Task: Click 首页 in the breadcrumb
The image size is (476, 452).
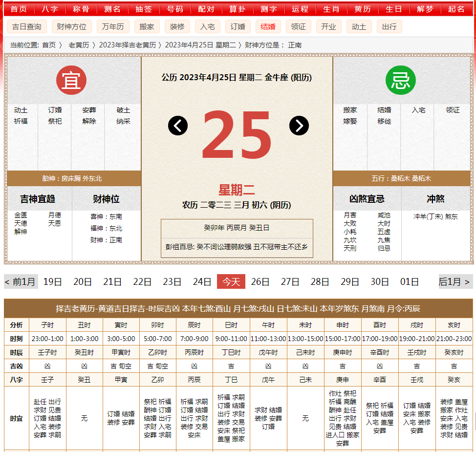Action: (x=49, y=45)
